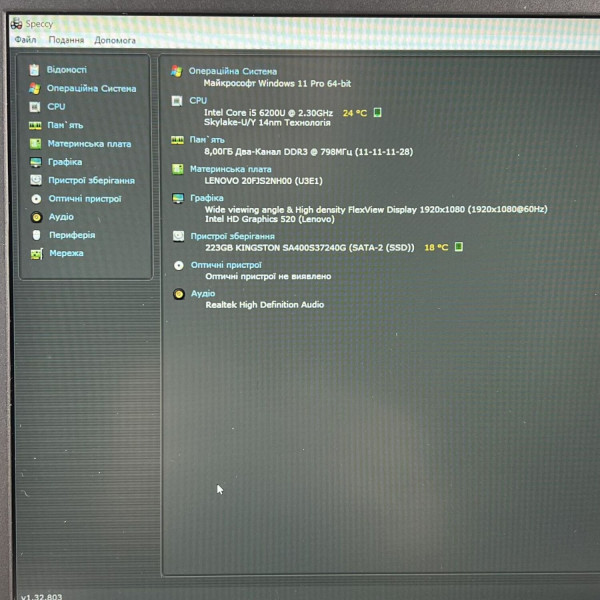Click the 18 °C SSD temperature value
600x600 pixels.
tap(436, 248)
